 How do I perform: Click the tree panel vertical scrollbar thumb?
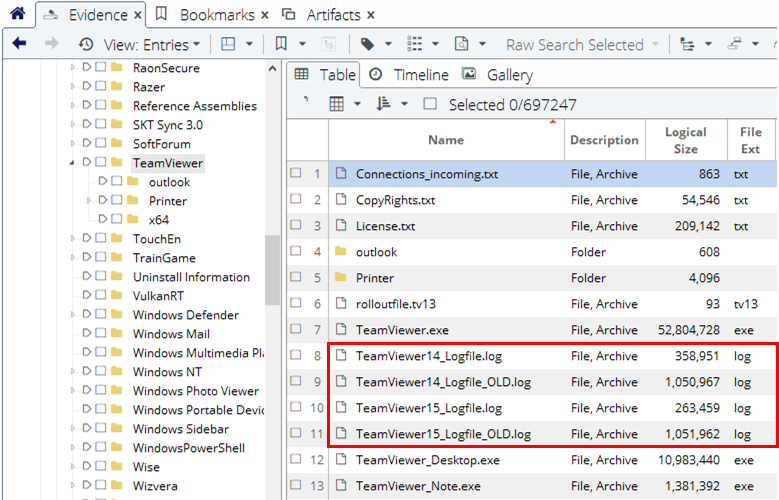point(272,269)
